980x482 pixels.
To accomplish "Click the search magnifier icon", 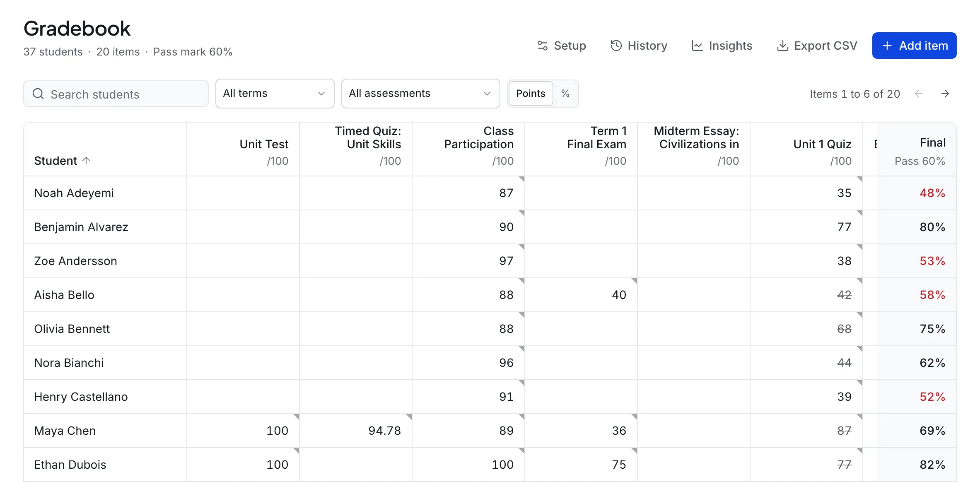I will [38, 94].
